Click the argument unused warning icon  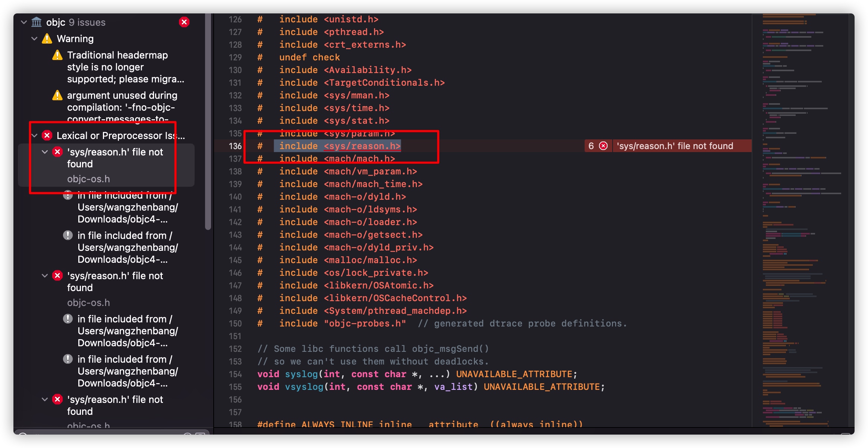click(57, 95)
